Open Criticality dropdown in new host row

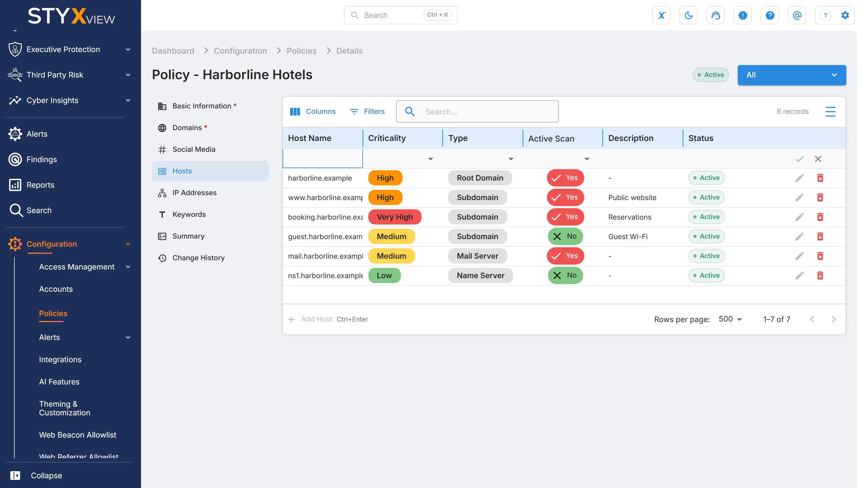coord(430,159)
